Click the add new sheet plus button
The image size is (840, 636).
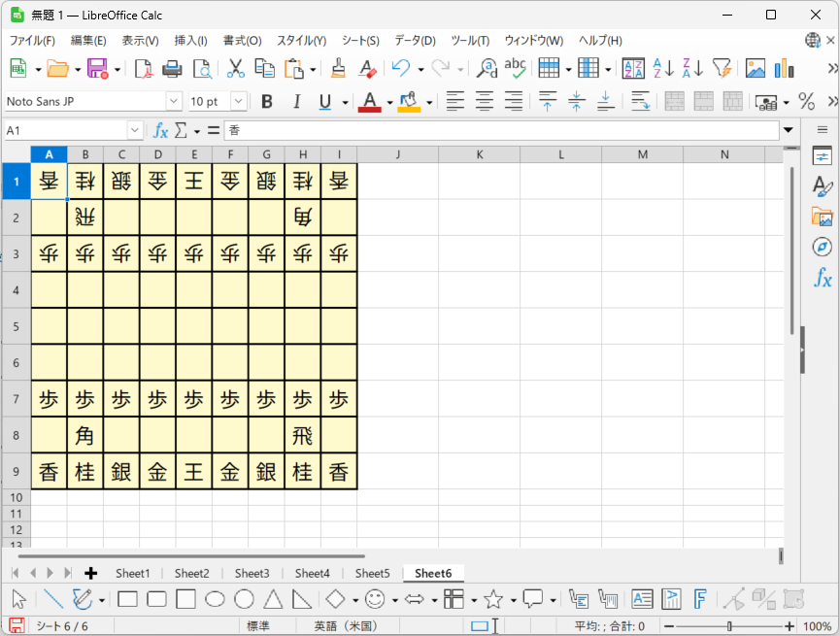91,573
